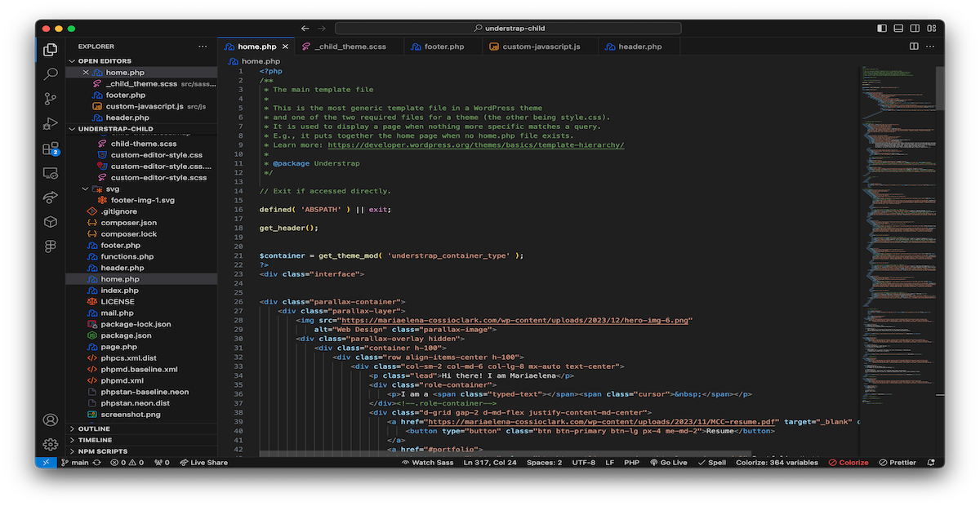
Task: Open the Run and Debug view
Action: 51,124
